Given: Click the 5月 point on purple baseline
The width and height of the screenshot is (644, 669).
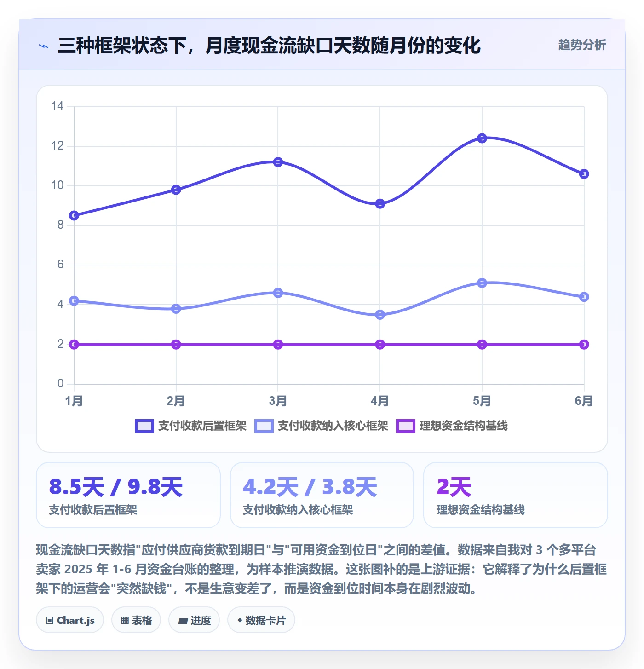Looking at the screenshot, I should pos(482,344).
